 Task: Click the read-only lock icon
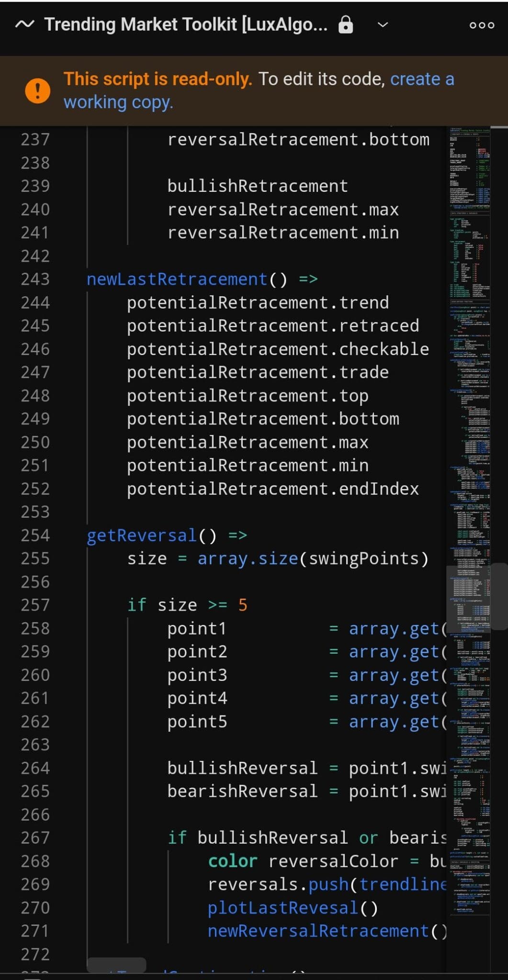click(x=345, y=24)
